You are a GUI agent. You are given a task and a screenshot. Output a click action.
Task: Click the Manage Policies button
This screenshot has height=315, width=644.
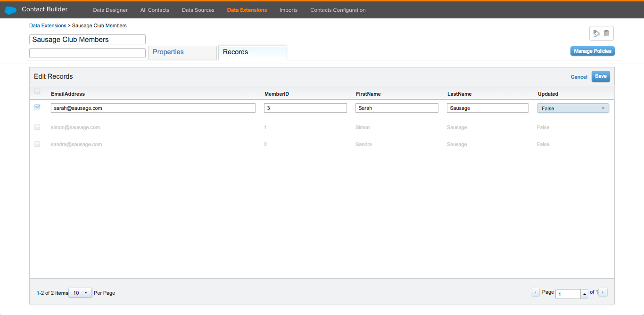(593, 51)
